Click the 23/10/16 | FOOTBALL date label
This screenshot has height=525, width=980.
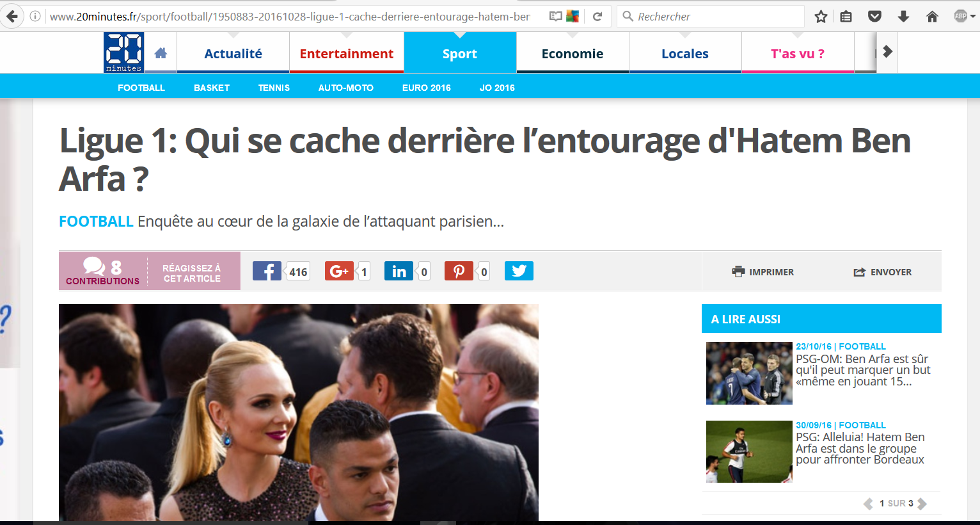pyautogui.click(x=841, y=346)
